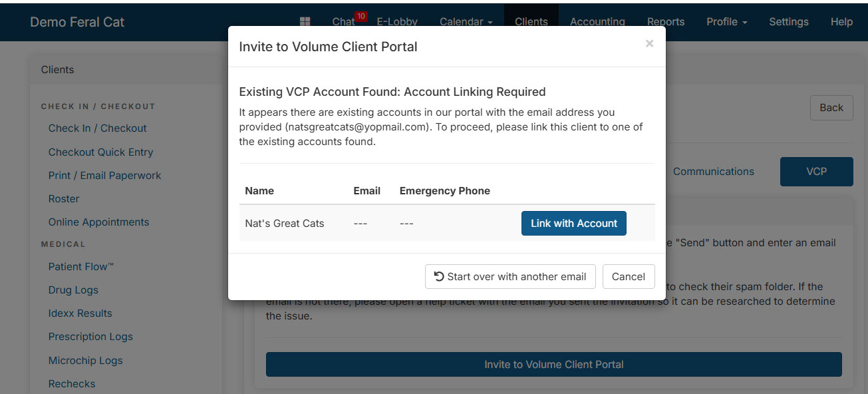Viewport: 868px width, 394px height.
Task: Open Check In / Checkout link
Action: click(98, 128)
